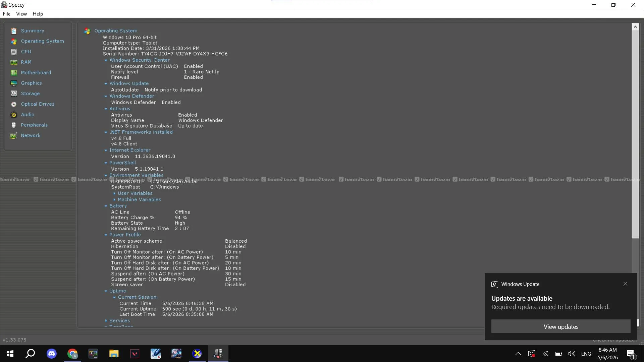Collapse the Windows Defender section

pyautogui.click(x=106, y=96)
